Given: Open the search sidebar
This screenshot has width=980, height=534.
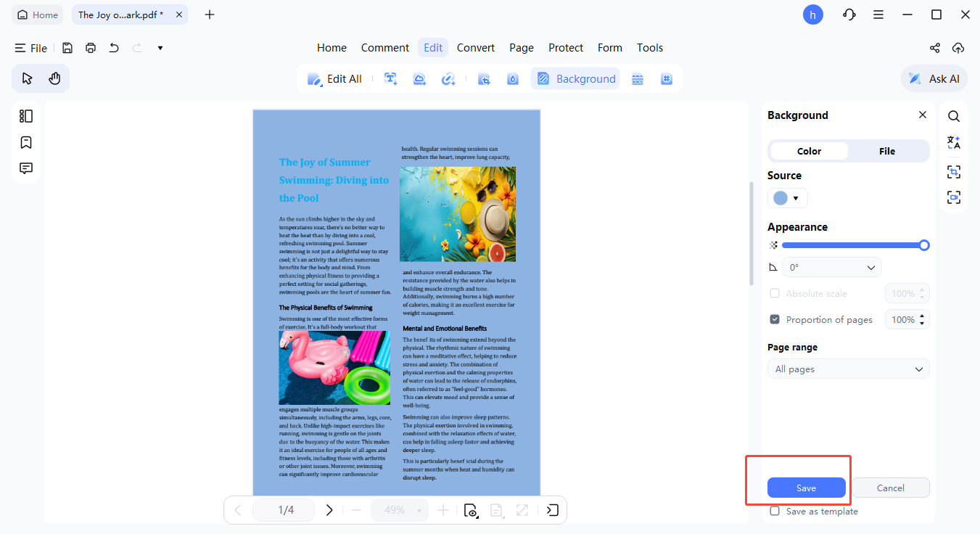Looking at the screenshot, I should (x=953, y=115).
